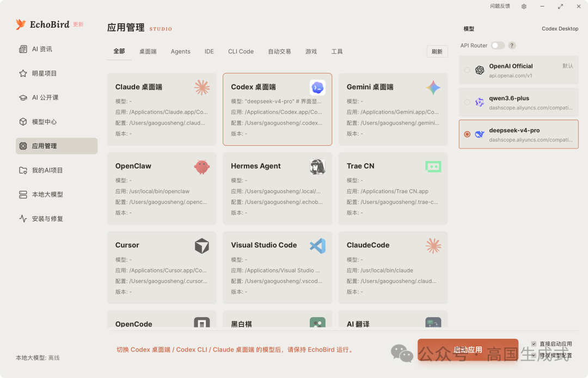Select the Hermes Agent card title
The width and height of the screenshot is (588, 378).
[x=256, y=166]
